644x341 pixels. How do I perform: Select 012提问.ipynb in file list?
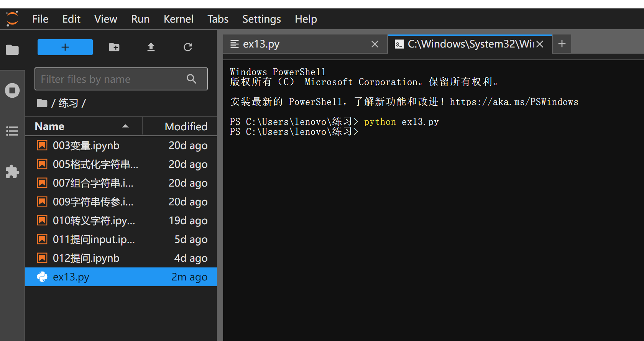click(86, 258)
